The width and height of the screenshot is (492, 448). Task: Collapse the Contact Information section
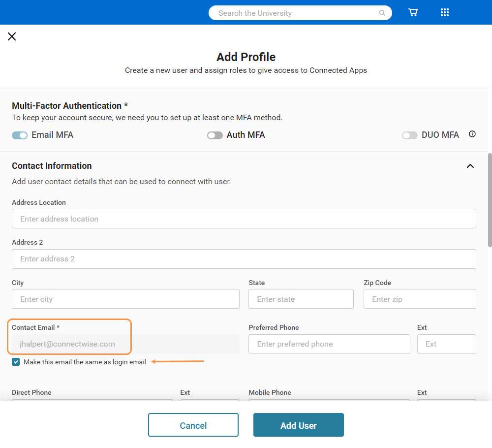470,166
